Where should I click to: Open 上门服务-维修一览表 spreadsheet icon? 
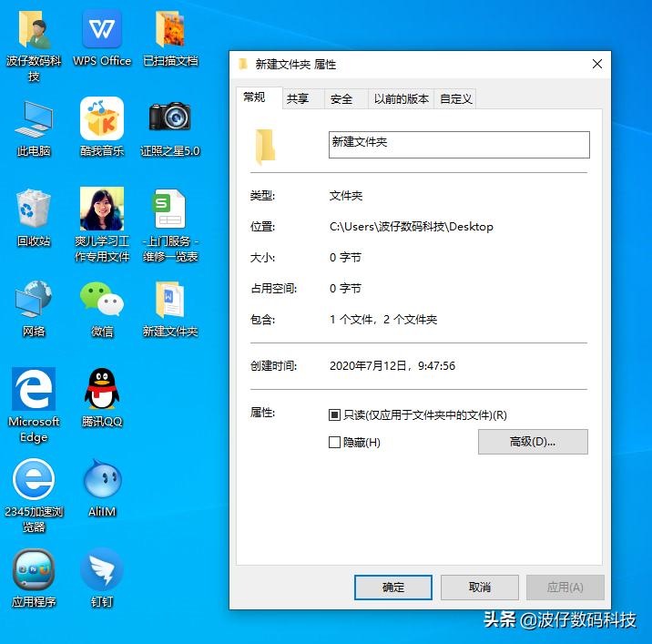(x=169, y=209)
